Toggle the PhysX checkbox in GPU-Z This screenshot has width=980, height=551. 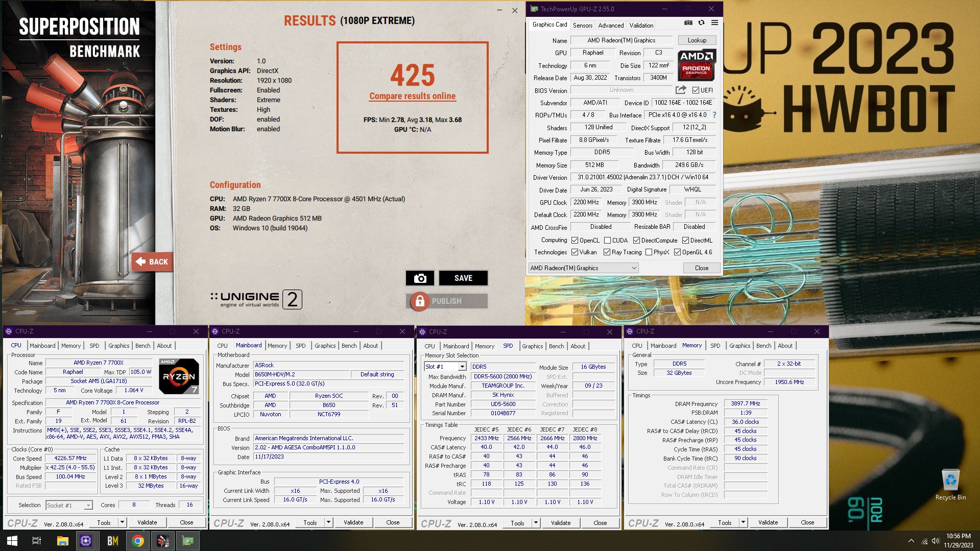point(649,252)
